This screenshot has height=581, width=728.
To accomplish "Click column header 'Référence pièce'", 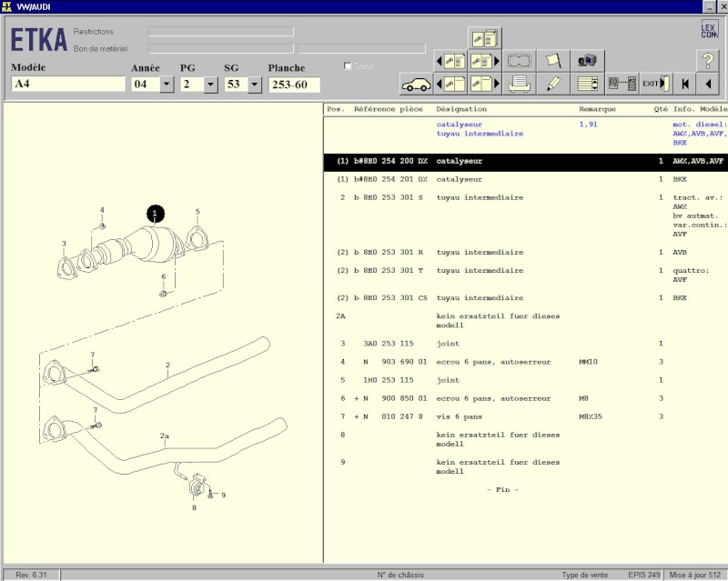I will (x=389, y=109).
